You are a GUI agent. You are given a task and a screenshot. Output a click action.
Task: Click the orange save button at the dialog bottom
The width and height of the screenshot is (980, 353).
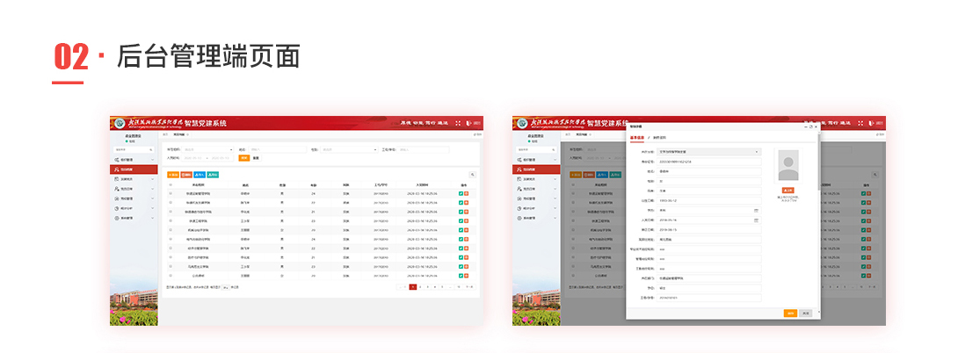[790, 313]
